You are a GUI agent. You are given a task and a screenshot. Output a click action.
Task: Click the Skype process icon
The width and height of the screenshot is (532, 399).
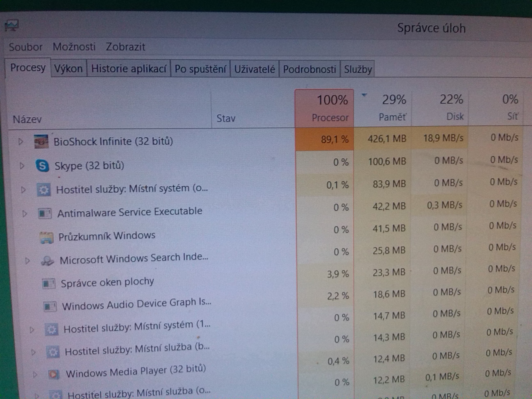tap(42, 166)
